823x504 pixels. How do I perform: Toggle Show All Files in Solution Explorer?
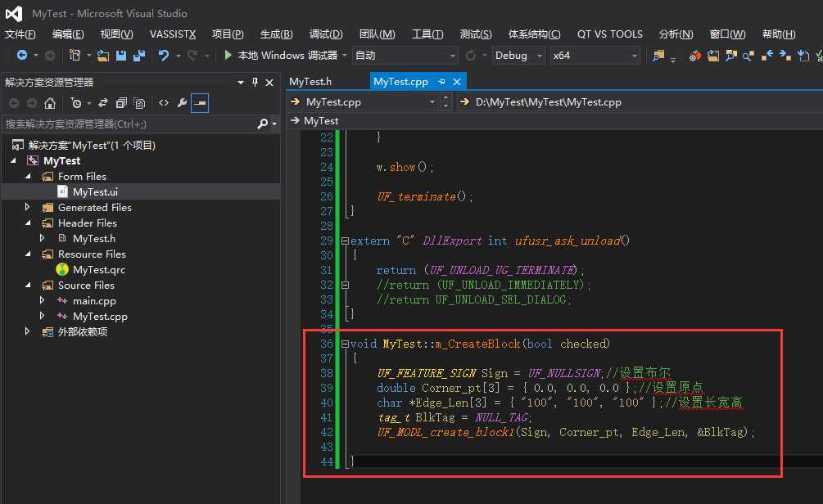139,103
